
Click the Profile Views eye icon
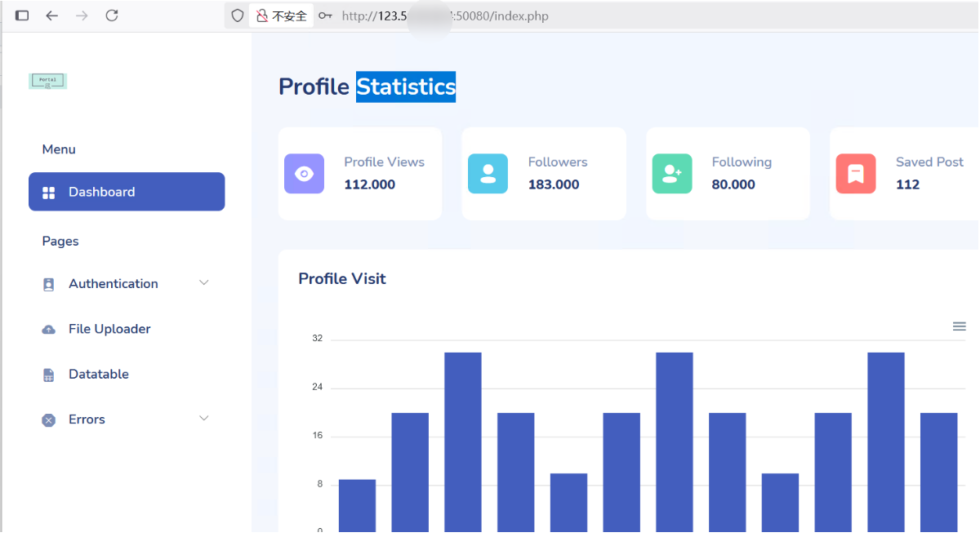tap(304, 174)
